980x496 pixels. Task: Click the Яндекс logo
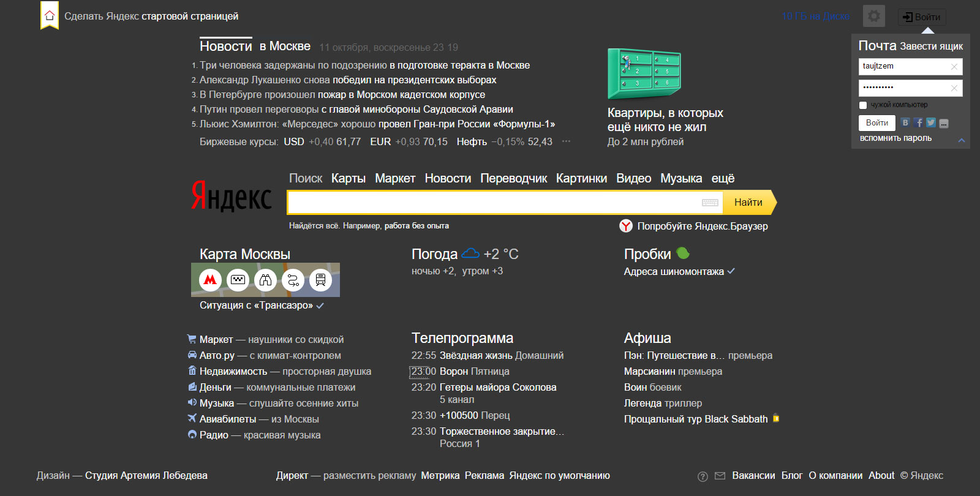click(231, 196)
